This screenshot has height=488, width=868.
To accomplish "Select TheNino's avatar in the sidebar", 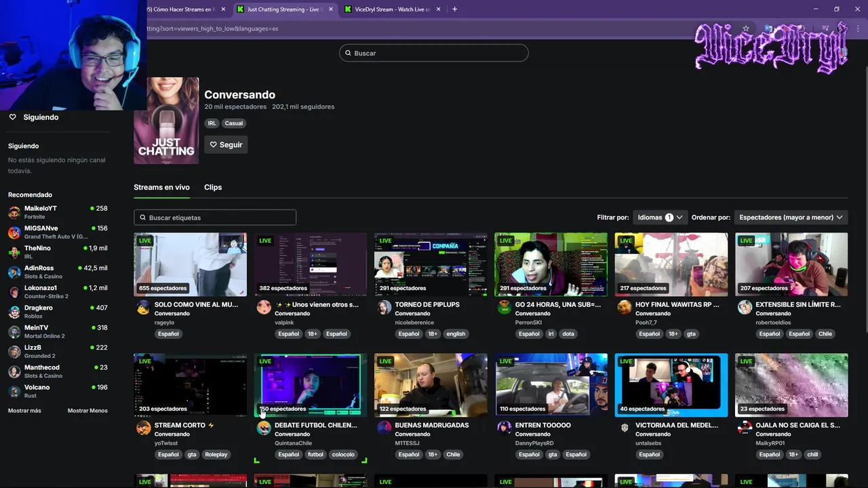I will (14, 252).
